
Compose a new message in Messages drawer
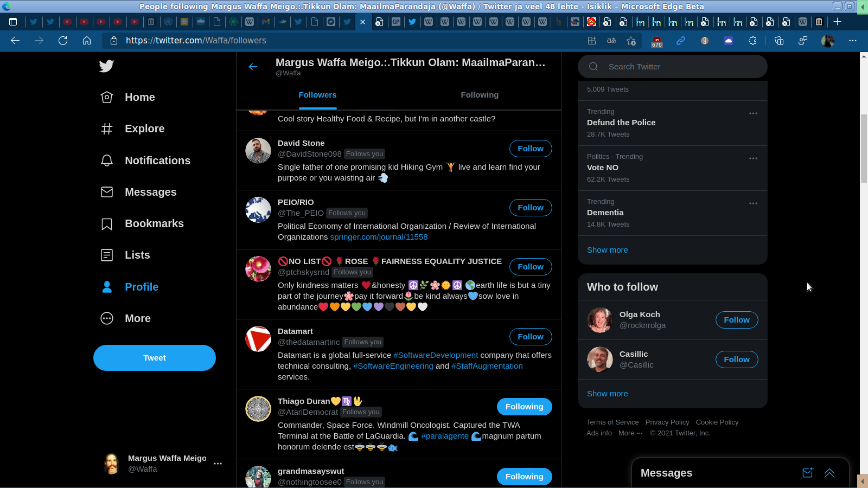coord(808,473)
